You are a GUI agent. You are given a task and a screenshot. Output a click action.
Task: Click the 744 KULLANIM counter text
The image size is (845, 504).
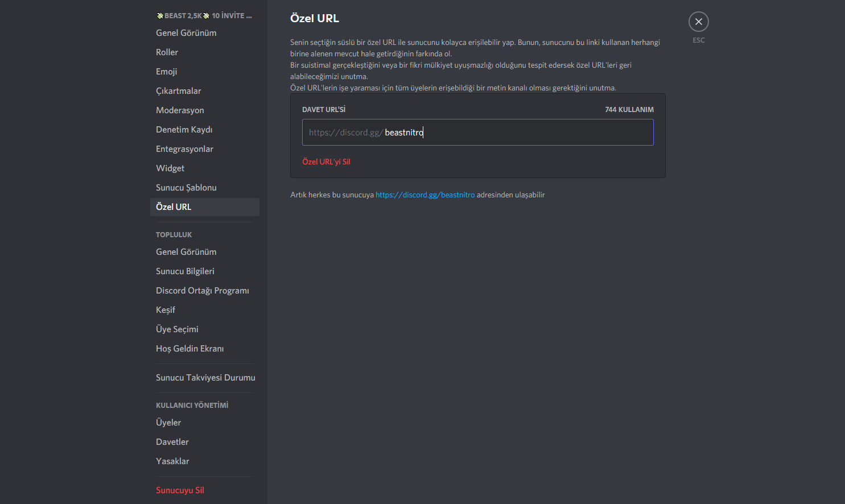[629, 110]
